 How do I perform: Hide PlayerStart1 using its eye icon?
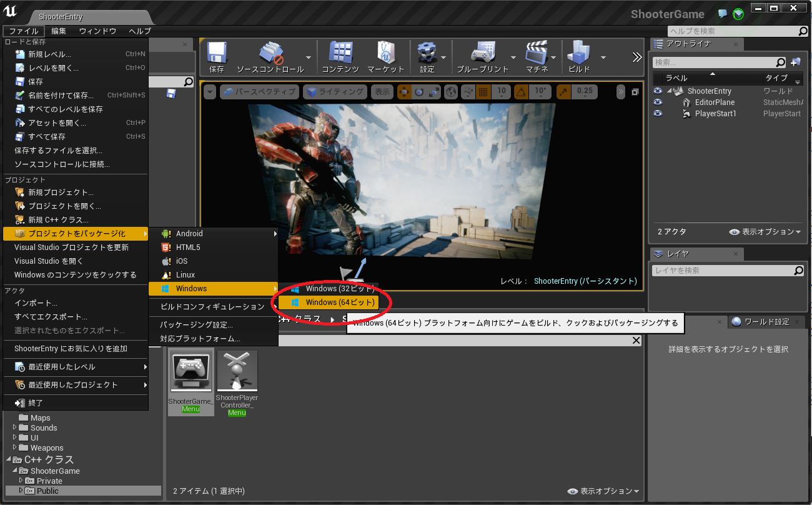[658, 114]
